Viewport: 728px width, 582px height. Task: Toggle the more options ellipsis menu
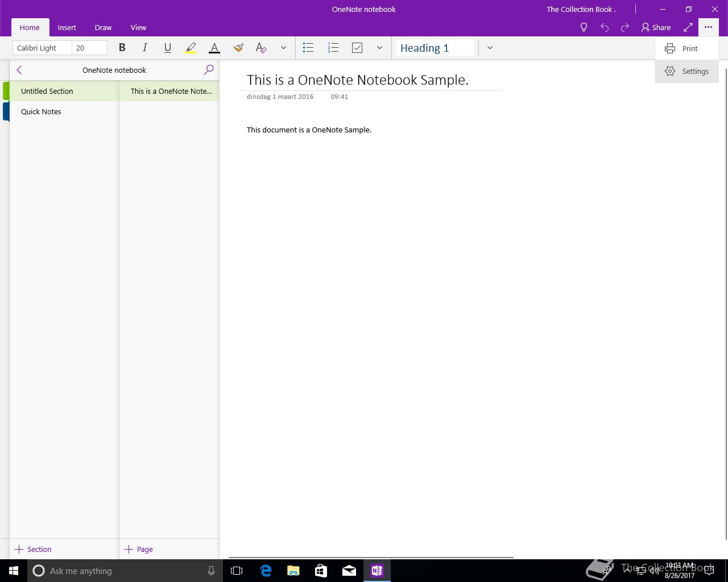(708, 27)
